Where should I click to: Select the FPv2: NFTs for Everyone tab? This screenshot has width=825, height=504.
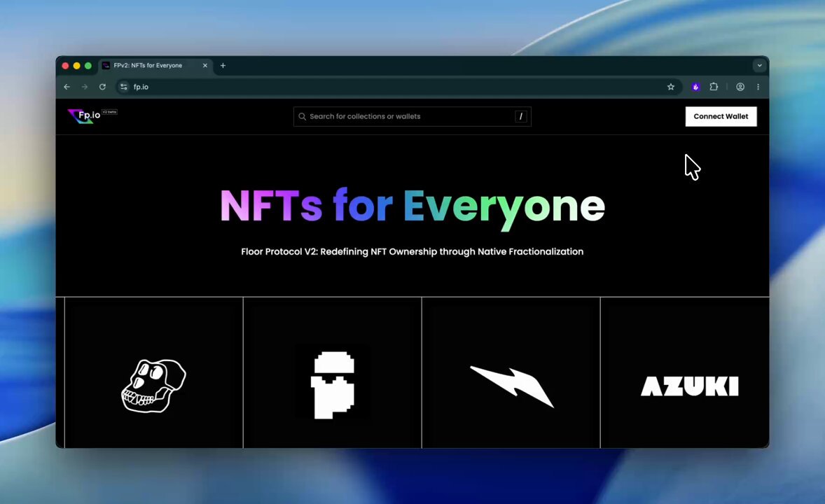point(155,66)
